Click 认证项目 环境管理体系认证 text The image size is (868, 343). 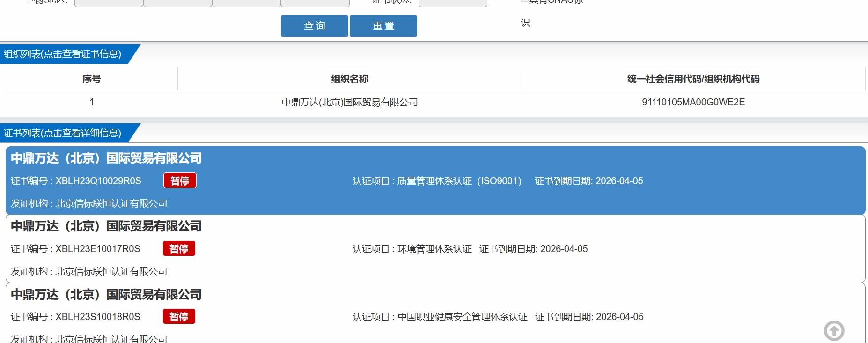[x=412, y=249]
